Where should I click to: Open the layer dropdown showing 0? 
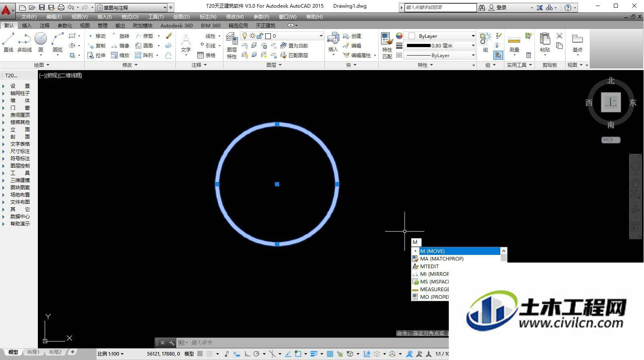click(x=282, y=36)
